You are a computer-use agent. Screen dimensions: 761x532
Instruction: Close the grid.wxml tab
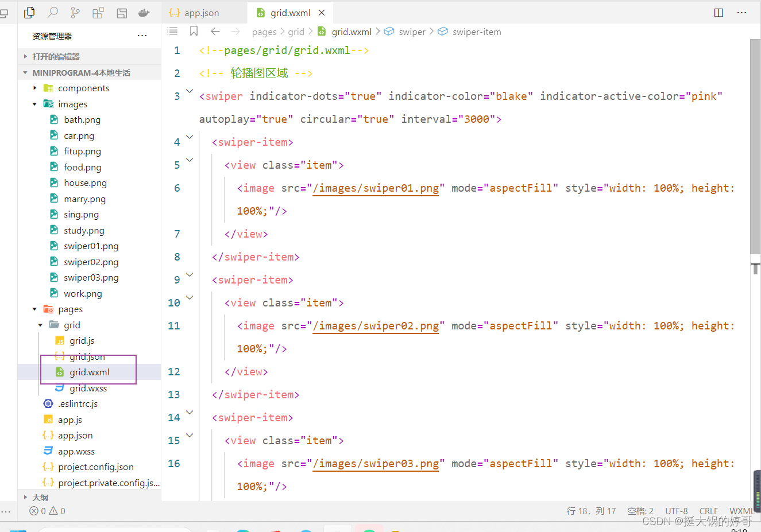coord(322,13)
